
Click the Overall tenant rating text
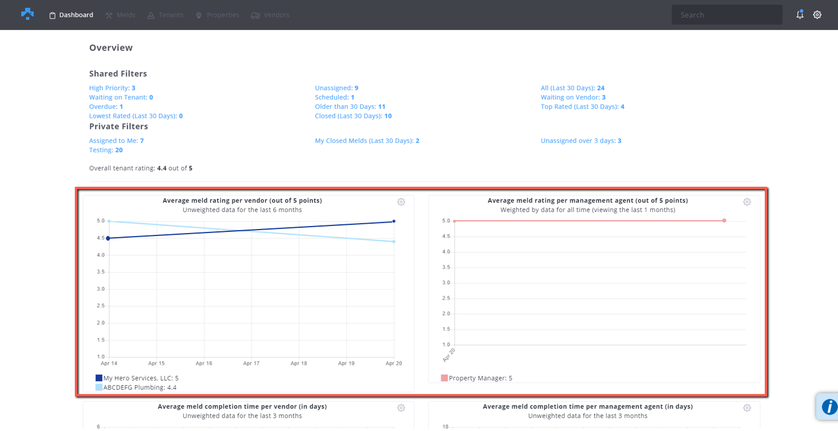[141, 168]
